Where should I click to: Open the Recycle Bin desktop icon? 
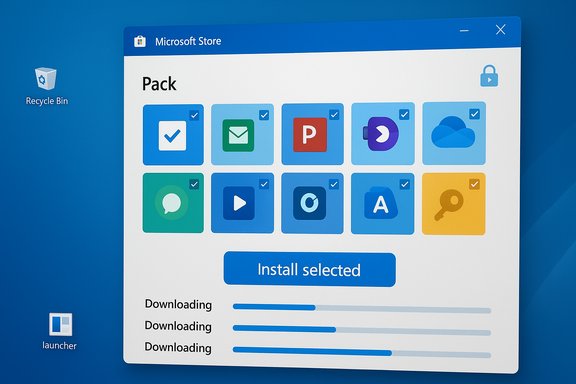click(46, 78)
